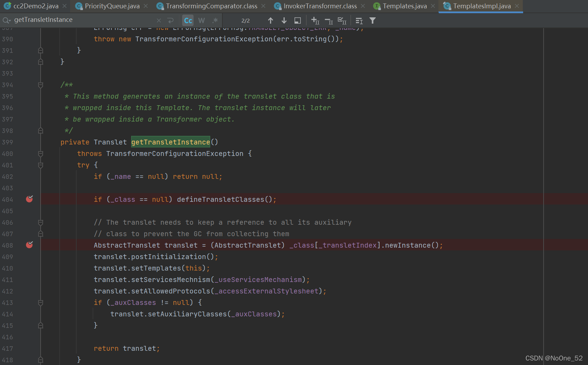Fold the try block at line 401
The width and height of the screenshot is (588, 365).
[41, 165]
